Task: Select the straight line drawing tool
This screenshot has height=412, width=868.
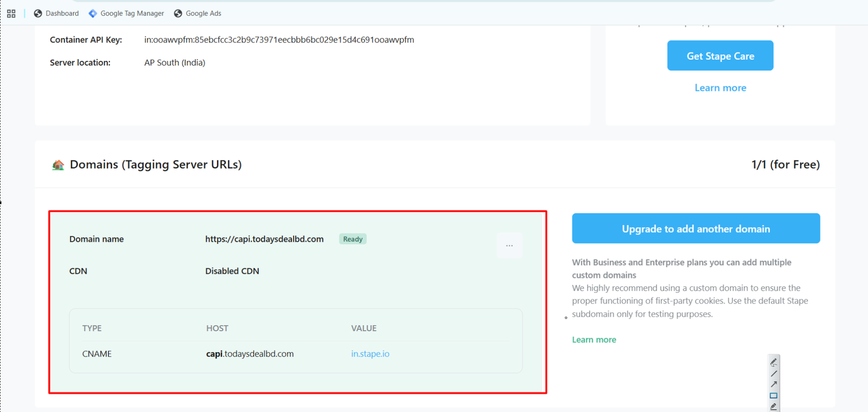Action: coord(774,374)
